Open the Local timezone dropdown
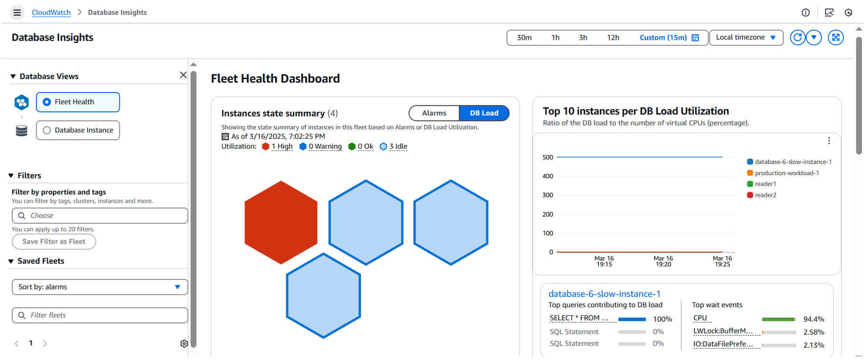The width and height of the screenshot is (868, 362). tap(746, 37)
